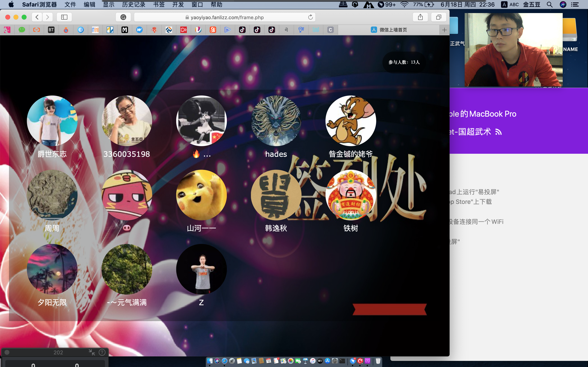Toggle the Safari sidebar button
588x367 pixels.
64,17
